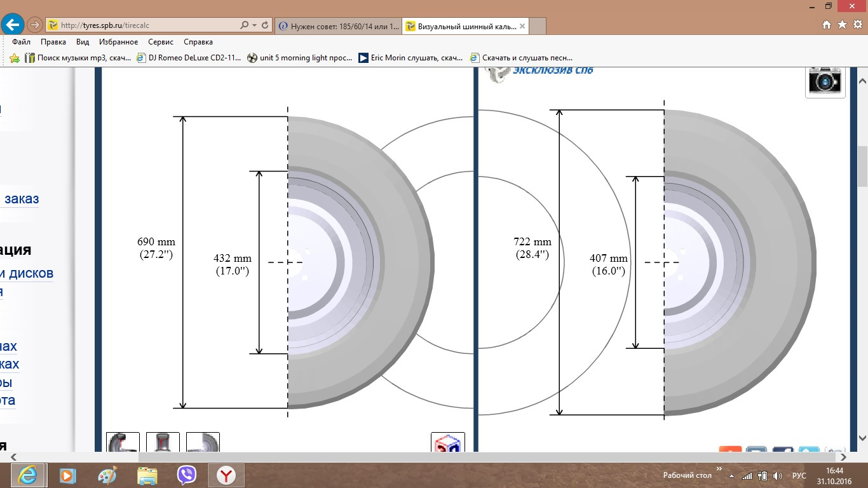Click the 'заказ' sidebar link
The width and height of the screenshot is (868, 488).
click(21, 199)
